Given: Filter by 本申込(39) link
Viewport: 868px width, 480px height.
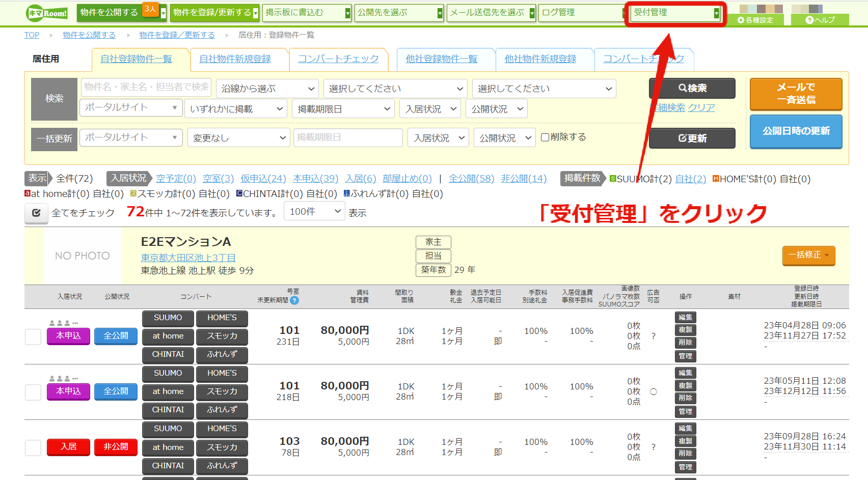Looking at the screenshot, I should click(315, 179).
